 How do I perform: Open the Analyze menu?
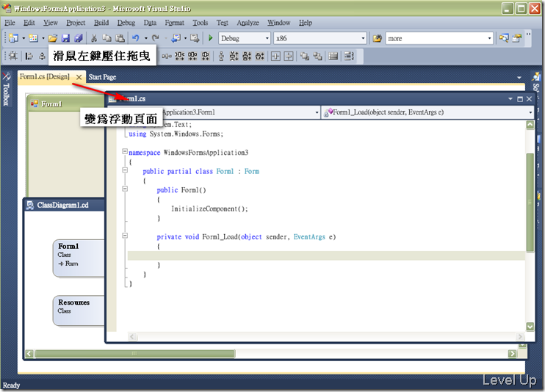click(x=248, y=23)
